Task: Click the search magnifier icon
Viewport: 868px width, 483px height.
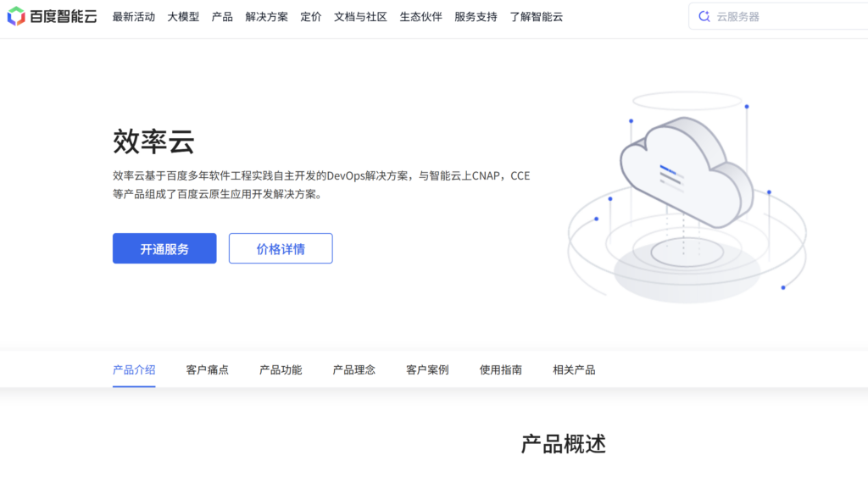Action: point(704,17)
